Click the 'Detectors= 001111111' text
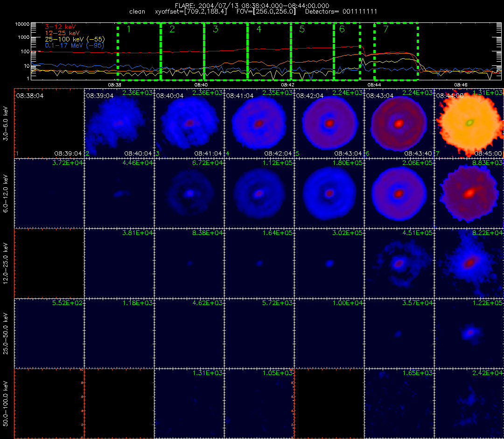This screenshot has height=439, width=504. point(341,12)
